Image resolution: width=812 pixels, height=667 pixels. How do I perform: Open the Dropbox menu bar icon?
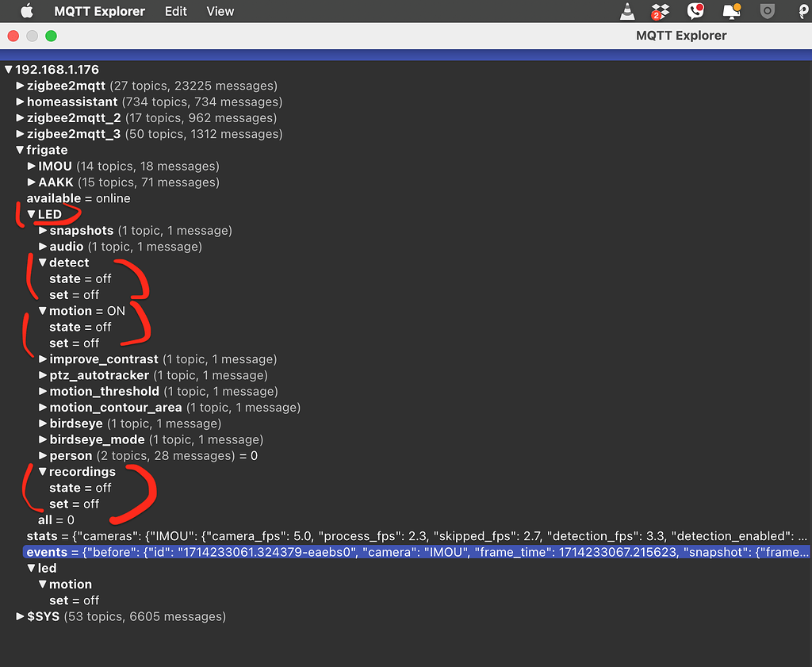click(x=661, y=11)
